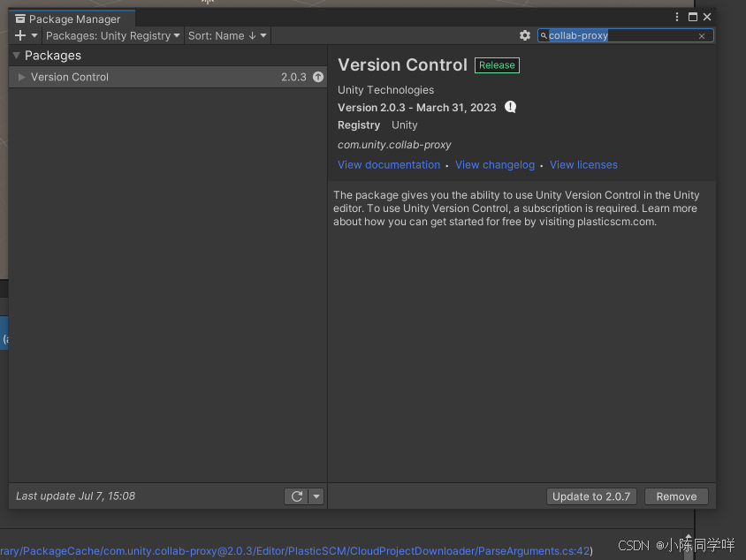Open the Packages: Unity Registry dropdown
Screen dimensions: 746x560
(x=113, y=35)
